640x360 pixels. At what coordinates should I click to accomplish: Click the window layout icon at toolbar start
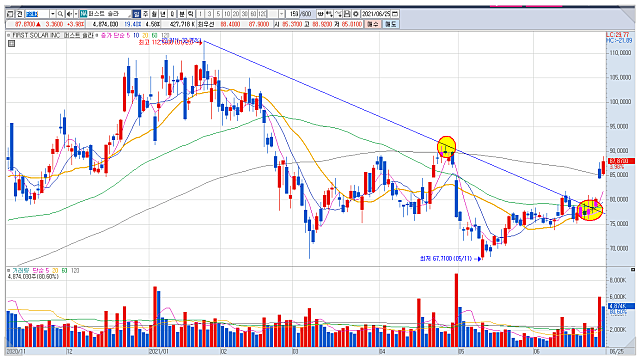tap(10, 14)
